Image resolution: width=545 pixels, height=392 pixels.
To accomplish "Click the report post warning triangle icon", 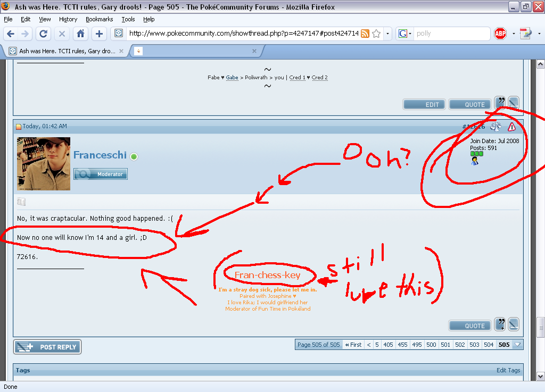I will [511, 127].
